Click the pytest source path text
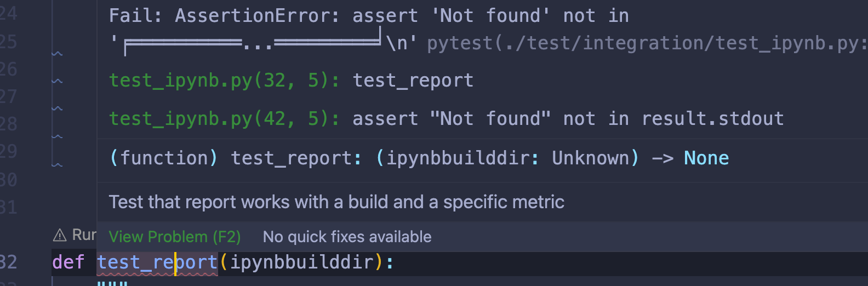Image resolution: width=868 pixels, height=286 pixels. tap(647, 43)
